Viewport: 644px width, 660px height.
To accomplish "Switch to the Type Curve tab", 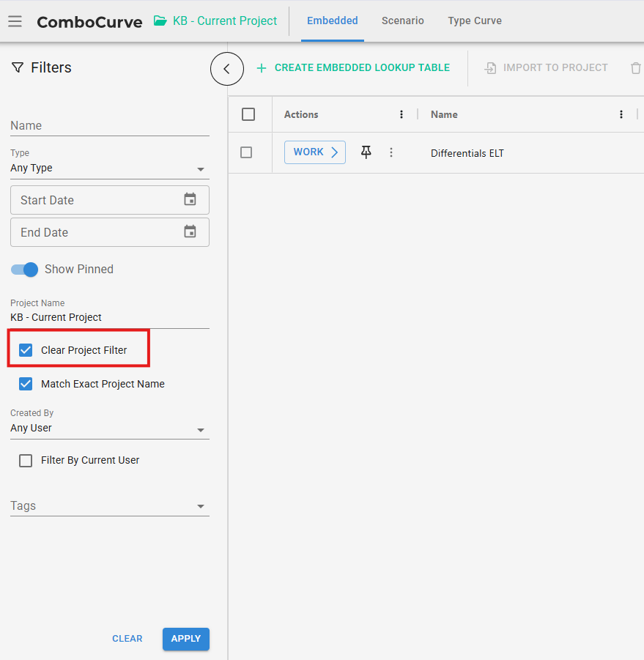I will (x=475, y=21).
